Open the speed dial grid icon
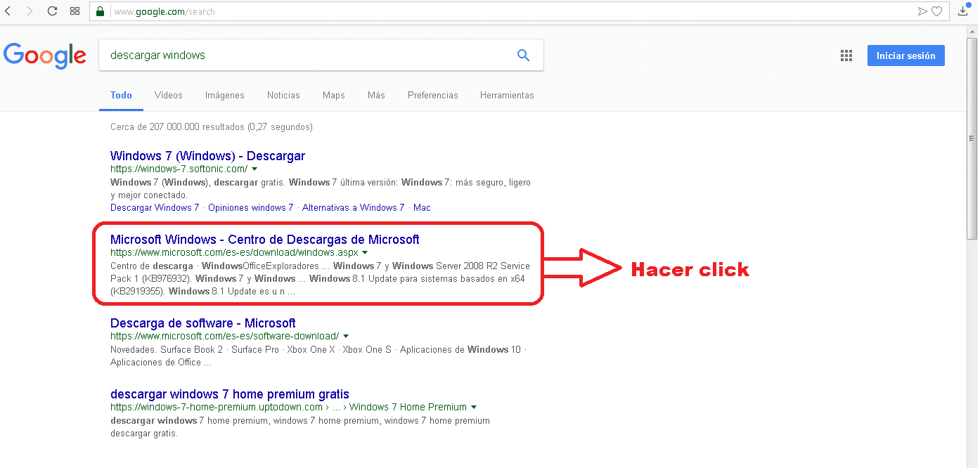 click(x=75, y=11)
